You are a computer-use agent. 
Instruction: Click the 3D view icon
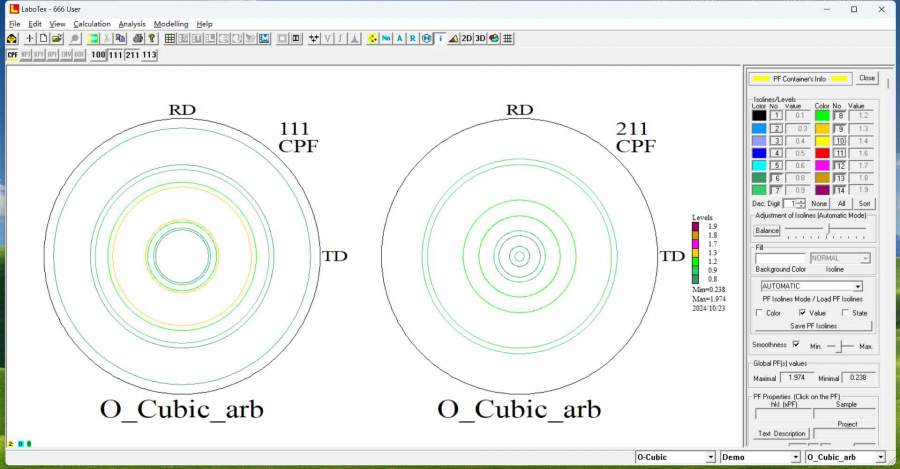[480, 38]
